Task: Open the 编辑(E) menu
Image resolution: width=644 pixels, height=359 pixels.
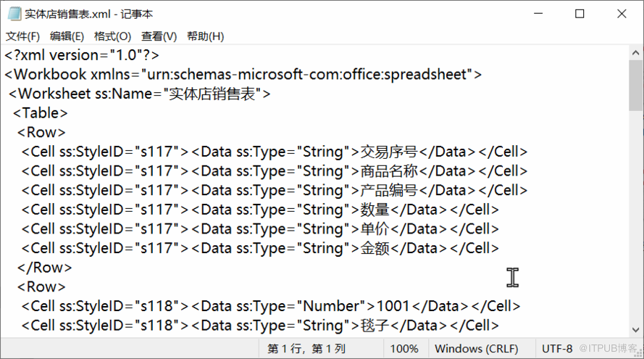Action: click(67, 36)
